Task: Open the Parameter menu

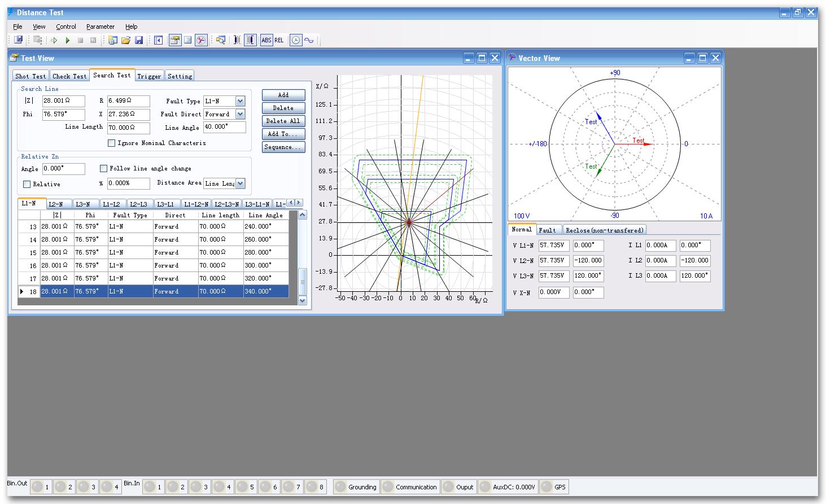Action: pyautogui.click(x=100, y=27)
